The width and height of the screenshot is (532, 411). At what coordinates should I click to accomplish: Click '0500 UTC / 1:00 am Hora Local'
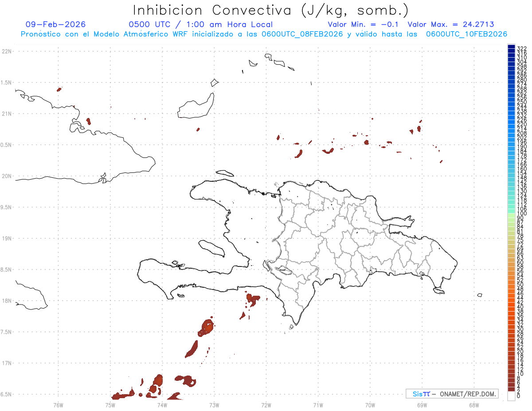pyautogui.click(x=200, y=24)
